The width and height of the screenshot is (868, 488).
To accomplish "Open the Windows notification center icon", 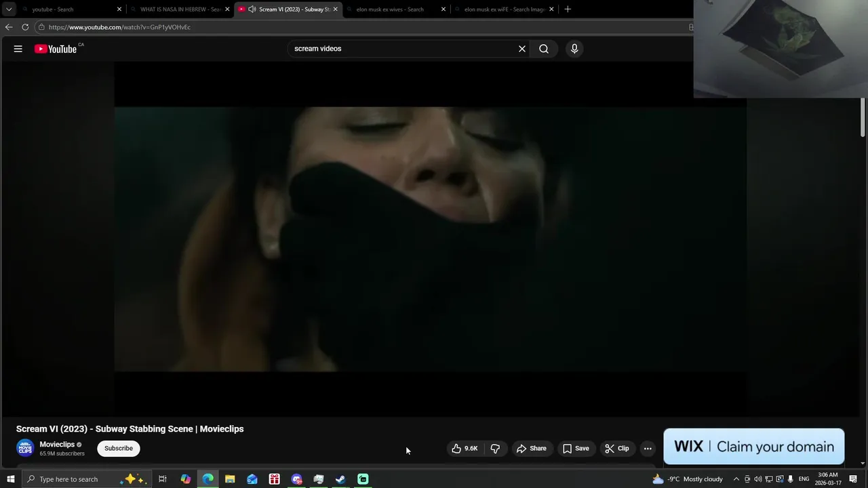I will [854, 479].
